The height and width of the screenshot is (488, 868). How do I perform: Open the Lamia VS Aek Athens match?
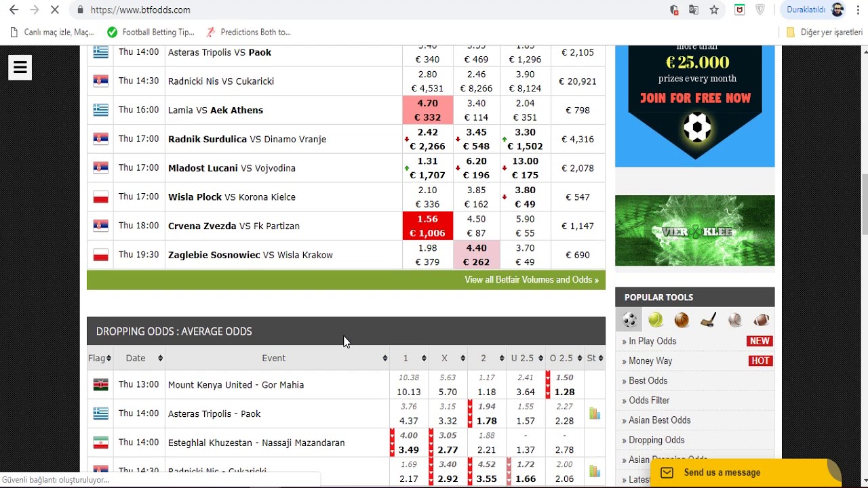216,110
